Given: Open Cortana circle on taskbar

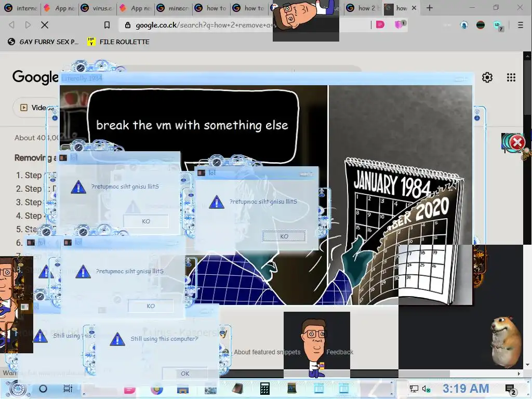Looking at the screenshot, I should pyautogui.click(x=43, y=389).
